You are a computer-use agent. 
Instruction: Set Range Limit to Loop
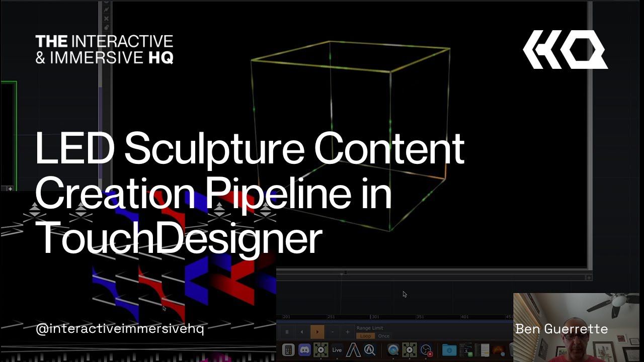[365, 336]
